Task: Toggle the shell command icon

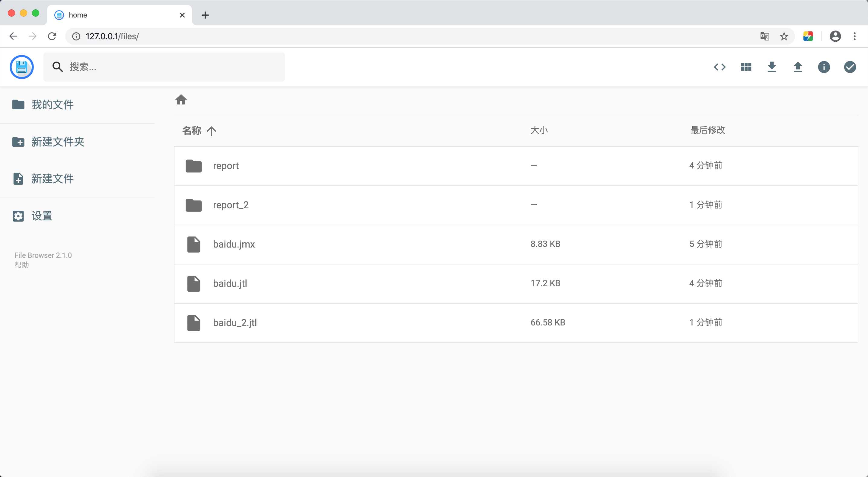Action: coord(720,67)
